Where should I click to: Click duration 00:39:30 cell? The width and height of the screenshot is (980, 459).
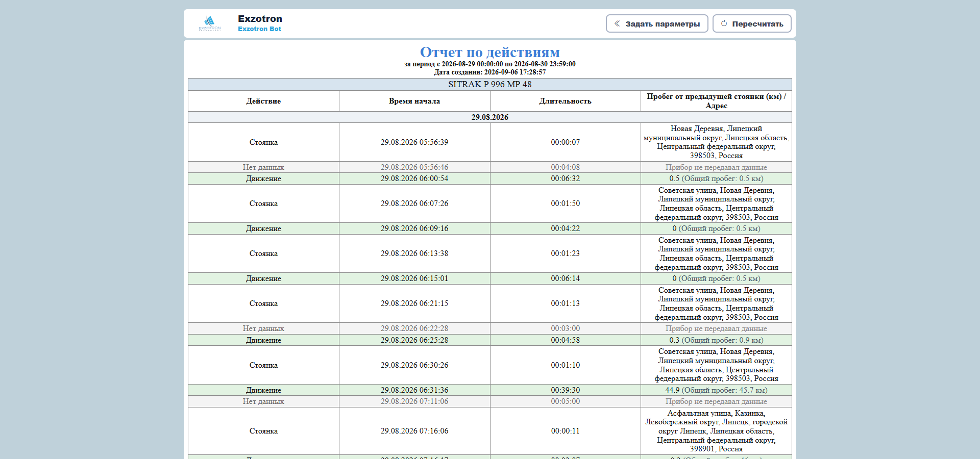(x=566, y=390)
